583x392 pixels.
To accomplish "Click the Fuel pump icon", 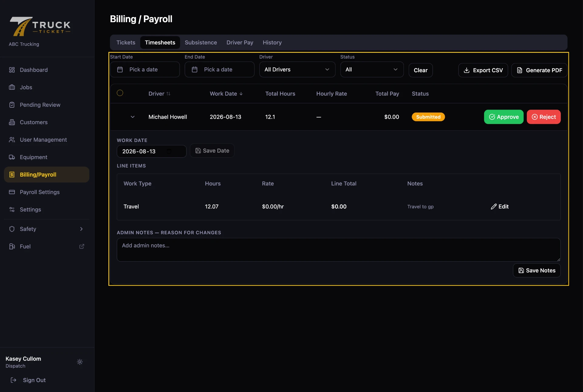I will pos(12,246).
